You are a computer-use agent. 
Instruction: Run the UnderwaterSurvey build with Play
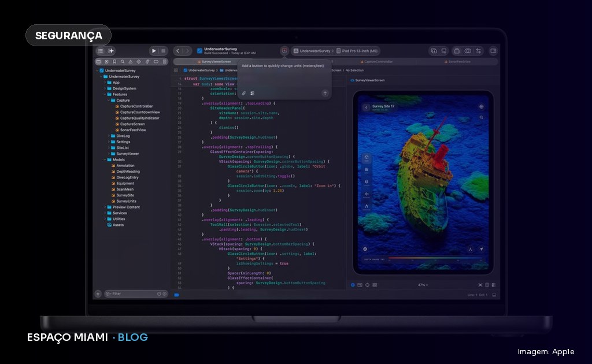point(154,51)
